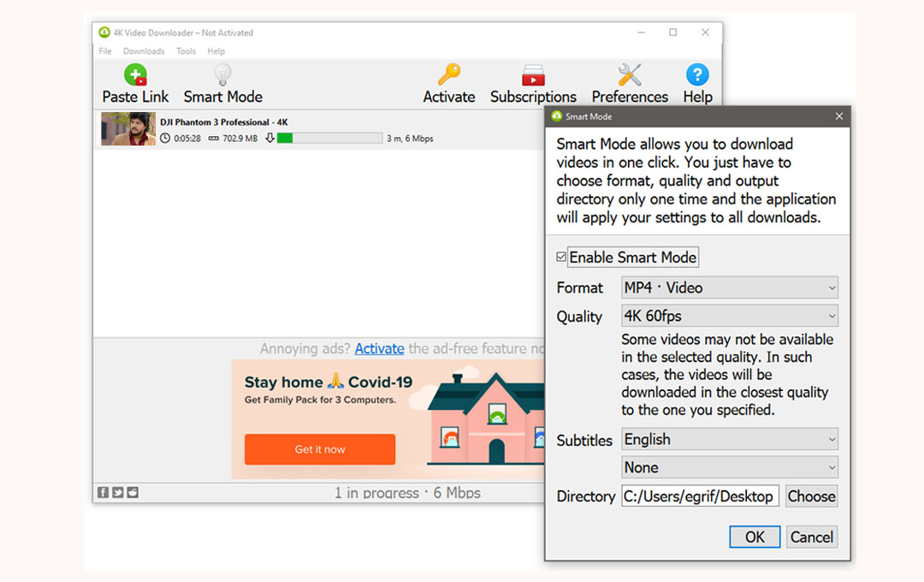
Task: Click the OK button in Smart Mode
Action: [x=755, y=537]
